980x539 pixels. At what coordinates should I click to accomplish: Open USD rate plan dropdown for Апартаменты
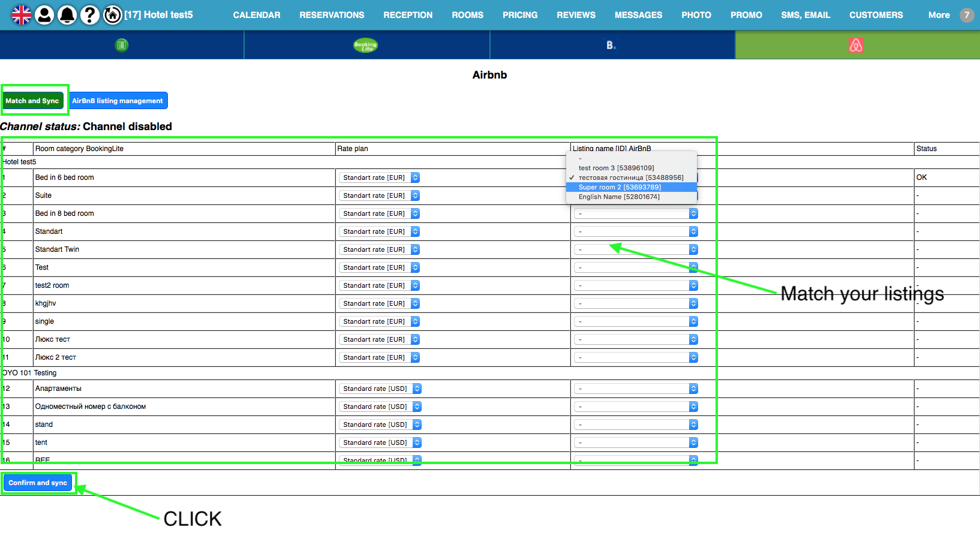(x=380, y=389)
